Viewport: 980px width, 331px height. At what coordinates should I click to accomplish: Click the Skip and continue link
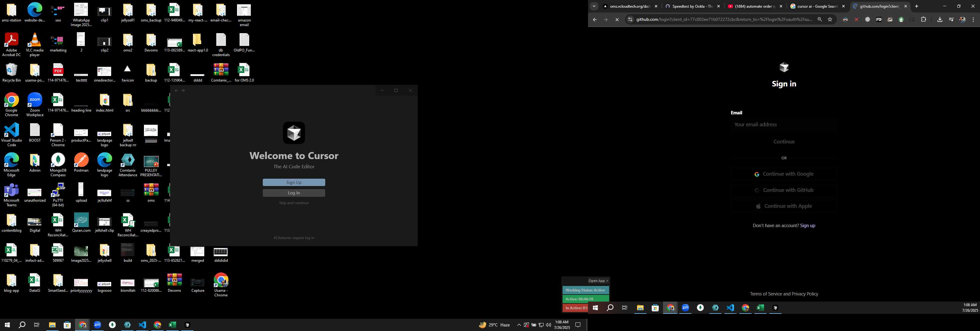pos(294,203)
